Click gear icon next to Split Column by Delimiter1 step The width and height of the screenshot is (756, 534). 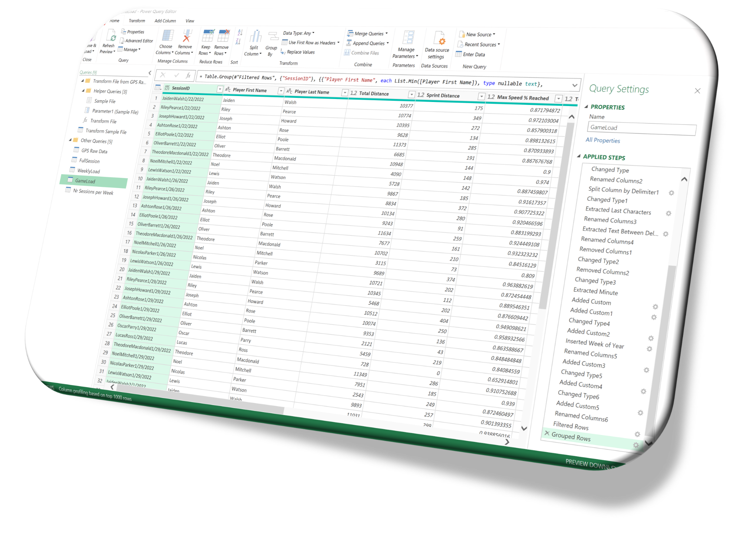tap(671, 193)
